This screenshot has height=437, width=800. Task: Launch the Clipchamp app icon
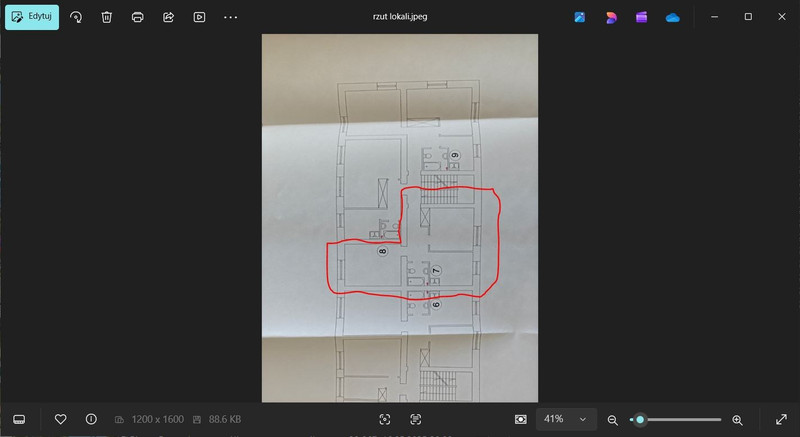tap(641, 17)
